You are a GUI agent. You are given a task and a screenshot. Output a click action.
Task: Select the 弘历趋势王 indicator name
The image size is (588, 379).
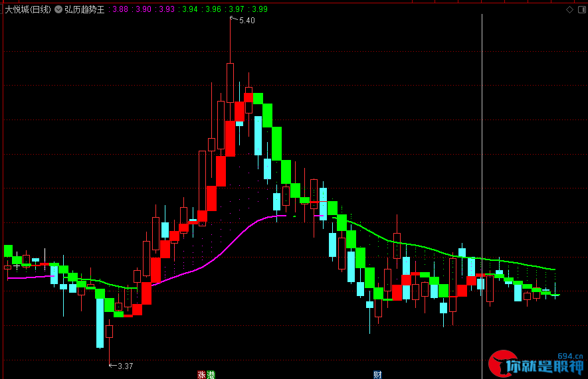(x=85, y=9)
